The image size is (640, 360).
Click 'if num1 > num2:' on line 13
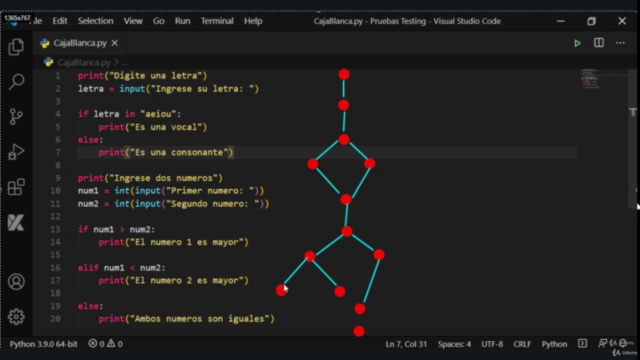[116, 229]
